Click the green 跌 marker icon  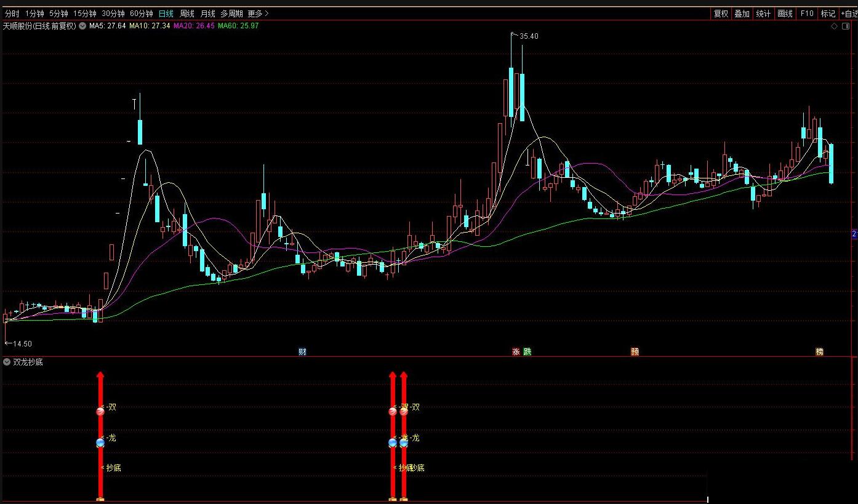[527, 352]
